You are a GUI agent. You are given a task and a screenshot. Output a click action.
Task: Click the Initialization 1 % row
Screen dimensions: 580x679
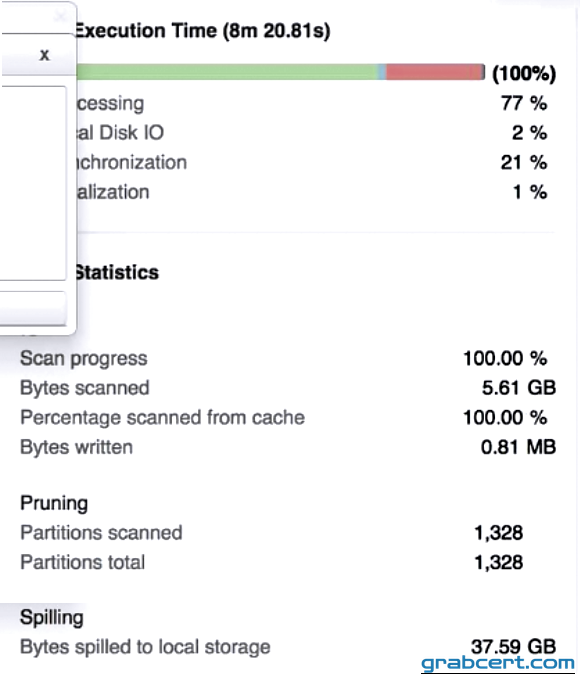[312, 192]
